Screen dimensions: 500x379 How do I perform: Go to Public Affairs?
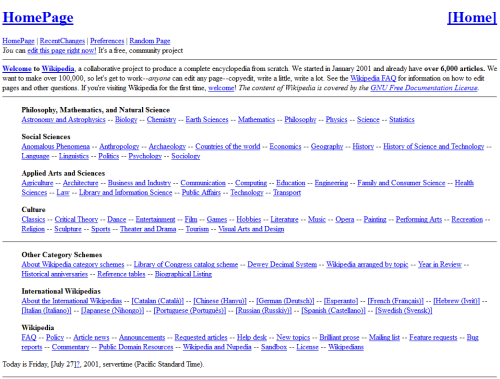(x=201, y=193)
